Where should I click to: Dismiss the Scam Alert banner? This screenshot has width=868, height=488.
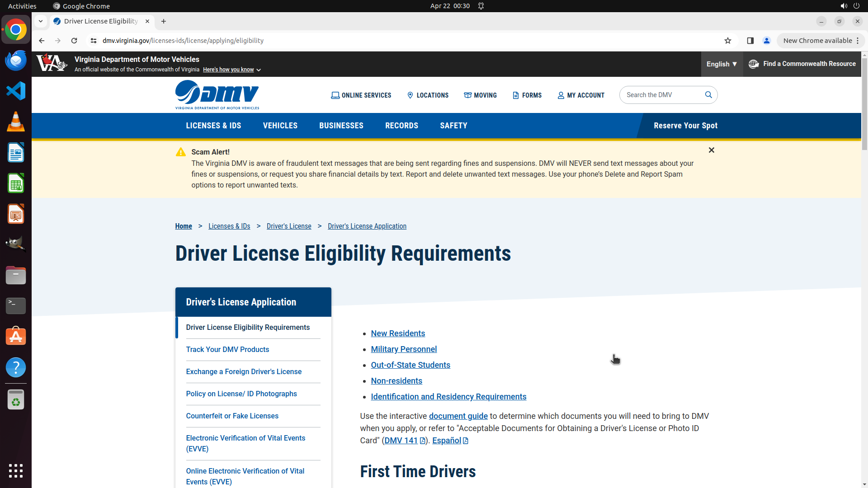coord(711,150)
